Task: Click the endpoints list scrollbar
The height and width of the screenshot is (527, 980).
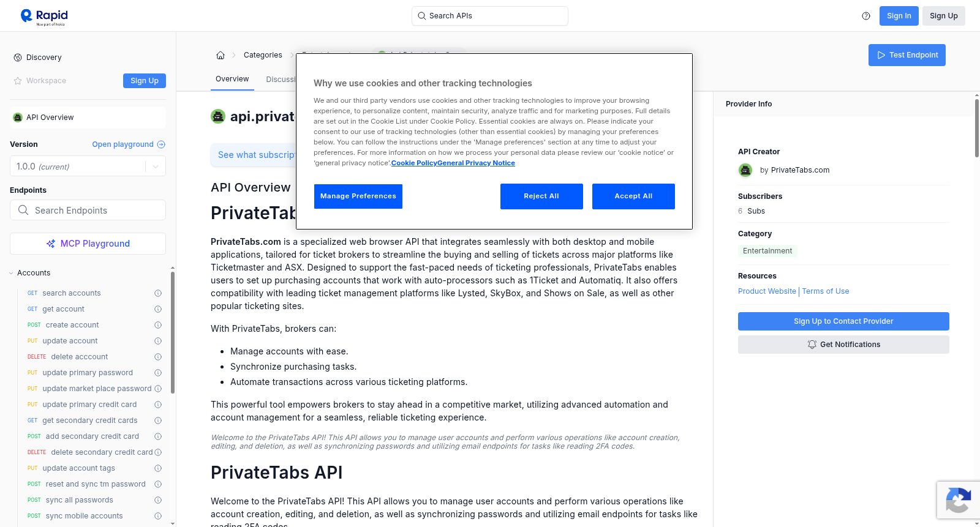Action: click(173, 332)
